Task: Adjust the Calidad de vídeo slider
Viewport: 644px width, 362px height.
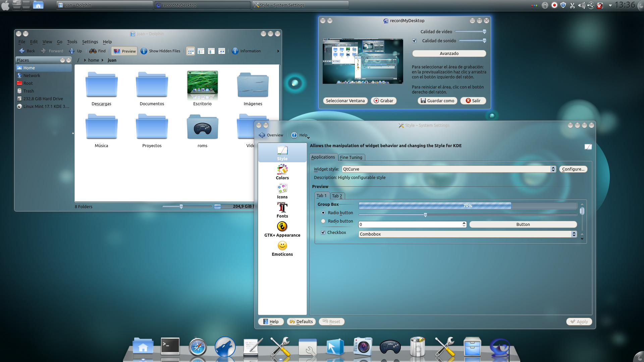Action: pyautogui.click(x=484, y=32)
